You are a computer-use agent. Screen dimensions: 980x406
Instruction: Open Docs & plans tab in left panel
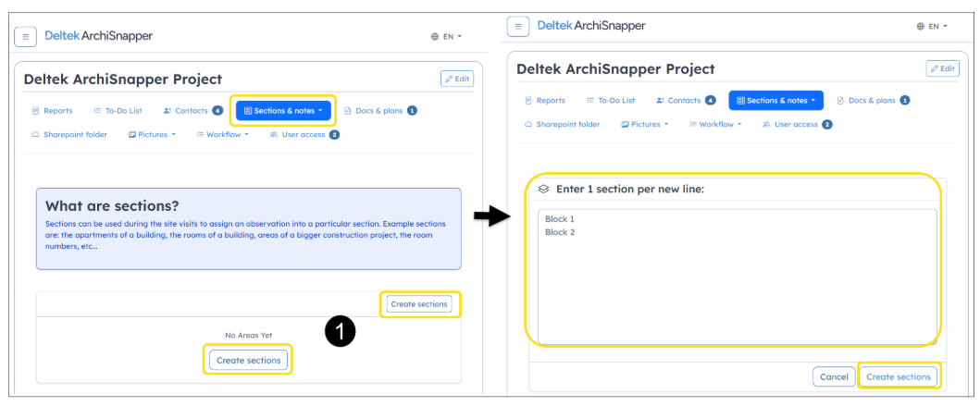click(380, 111)
